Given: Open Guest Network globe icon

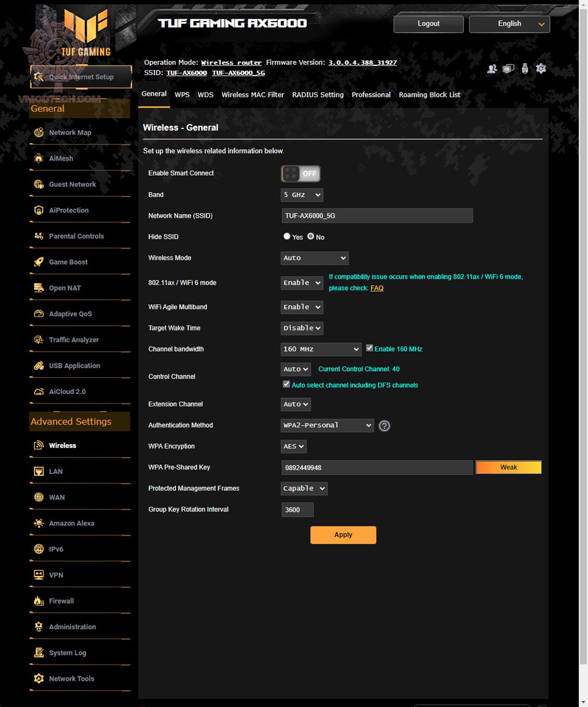Looking at the screenshot, I should 39,184.
